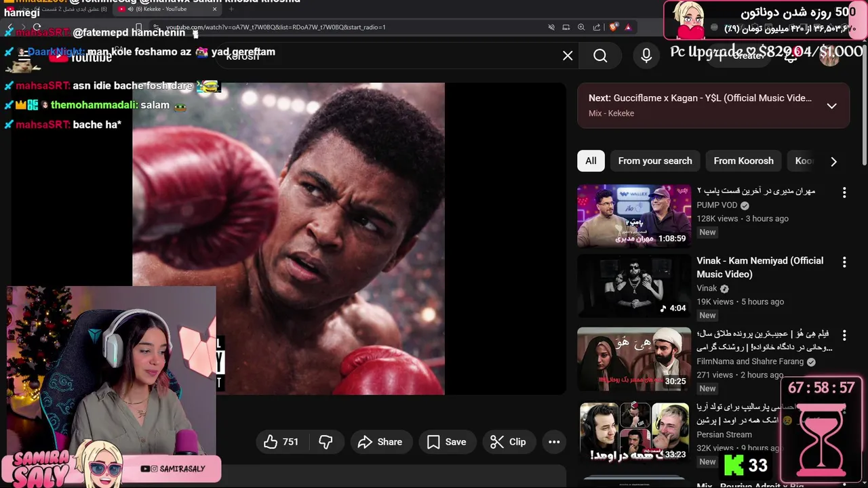Reload the page with the browser refresh button
Viewport: 868px width, 488px height.
(x=37, y=28)
